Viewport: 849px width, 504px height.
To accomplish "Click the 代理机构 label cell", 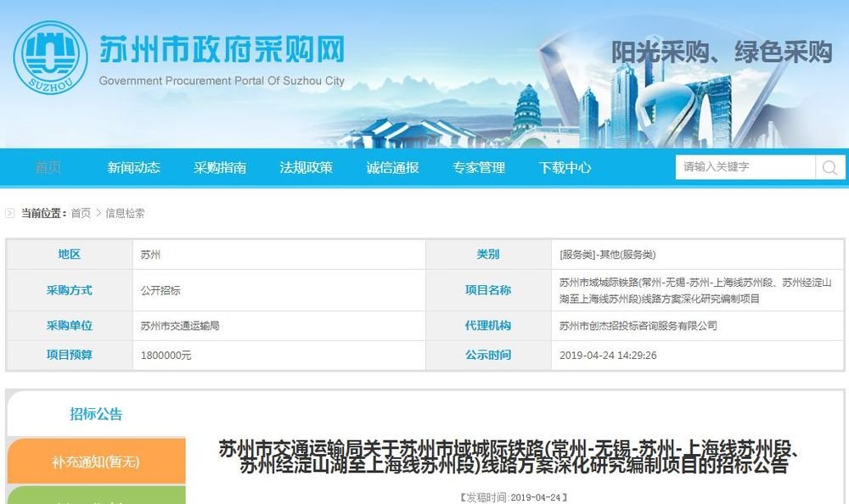I will 488,325.
